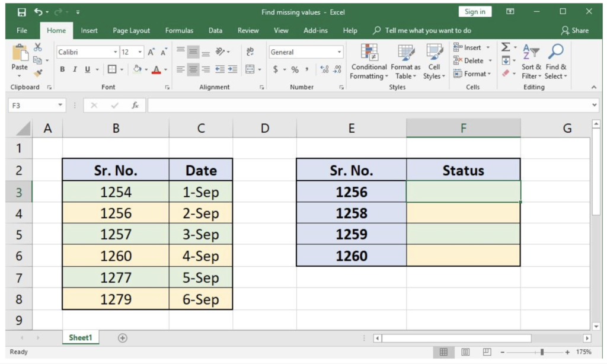Open Sort & Filter options
607x364 pixels.
pyautogui.click(x=531, y=62)
